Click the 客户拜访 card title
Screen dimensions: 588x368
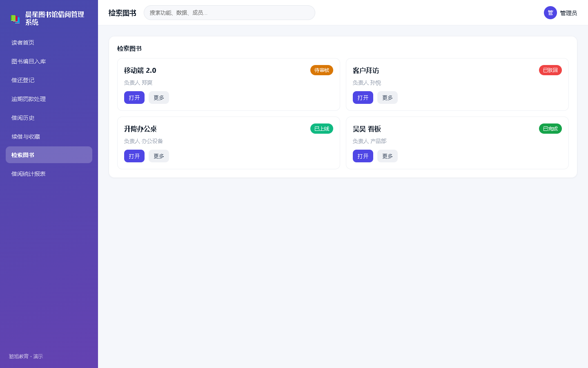366,70
